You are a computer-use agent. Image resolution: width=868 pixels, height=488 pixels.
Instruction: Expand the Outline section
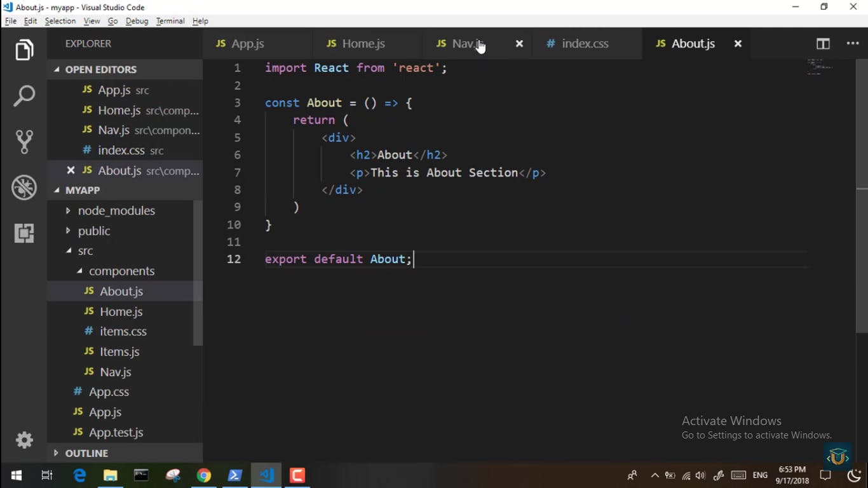coord(125,453)
